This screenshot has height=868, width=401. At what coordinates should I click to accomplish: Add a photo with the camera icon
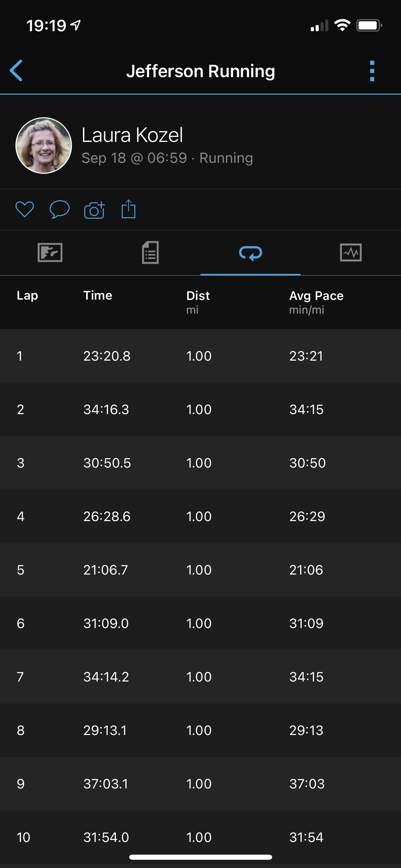click(x=94, y=210)
